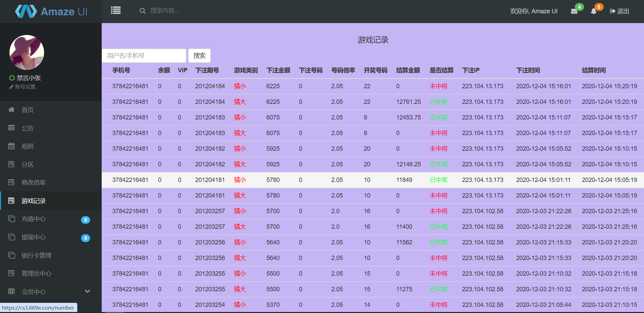Click settlement amount 12146.25
644x313 pixels.
point(409,164)
